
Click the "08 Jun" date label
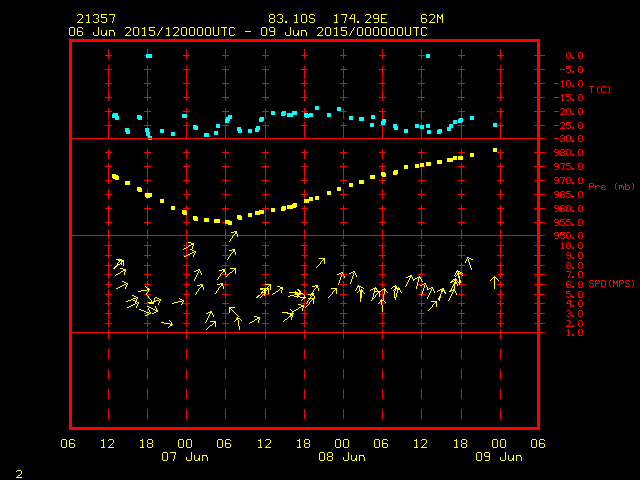click(342, 457)
